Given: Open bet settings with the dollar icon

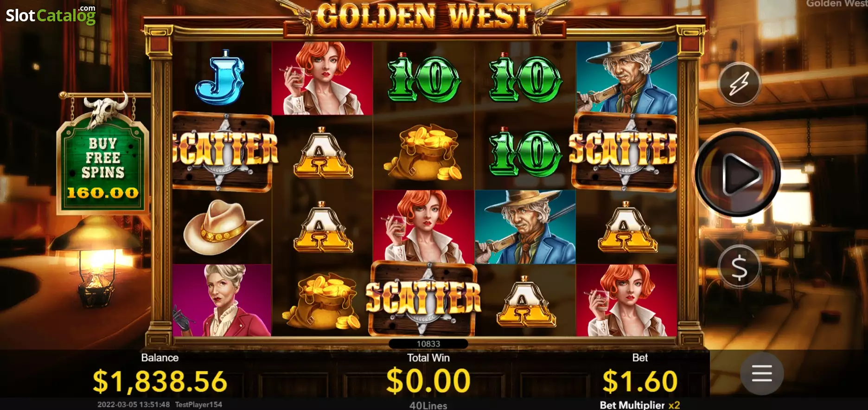Looking at the screenshot, I should point(739,267).
